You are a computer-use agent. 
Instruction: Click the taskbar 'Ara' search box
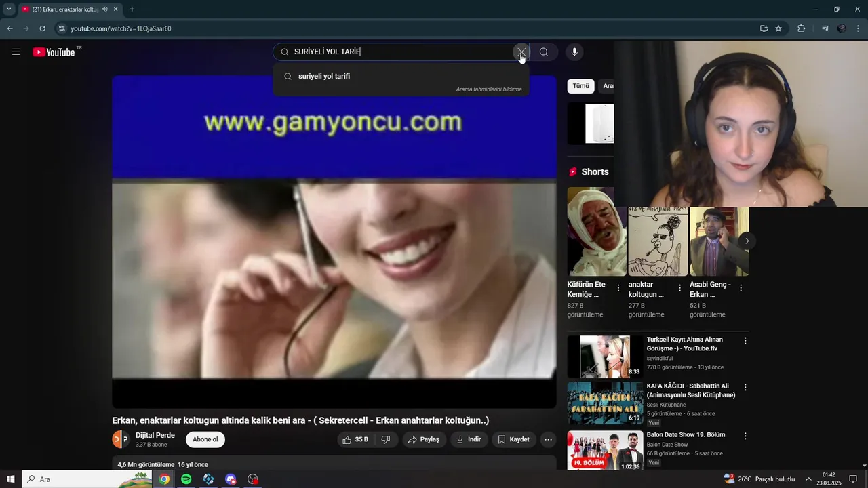(x=87, y=479)
